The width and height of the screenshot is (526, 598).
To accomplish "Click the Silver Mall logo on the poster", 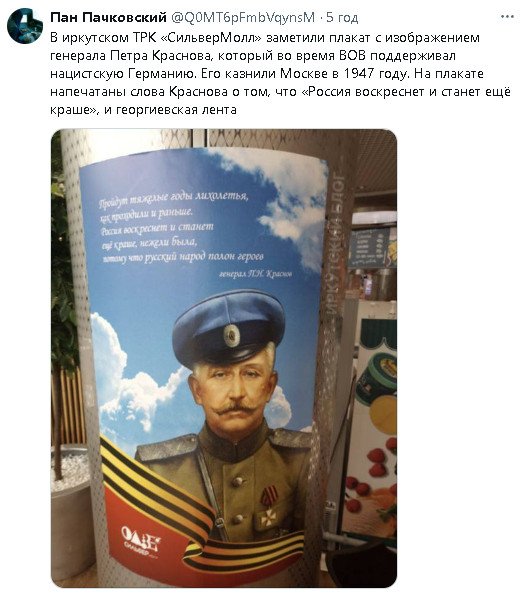I will click(x=141, y=540).
